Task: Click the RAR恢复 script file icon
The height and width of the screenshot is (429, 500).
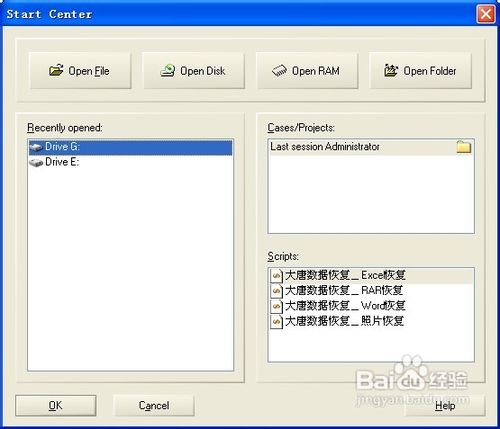Action: tap(276, 291)
